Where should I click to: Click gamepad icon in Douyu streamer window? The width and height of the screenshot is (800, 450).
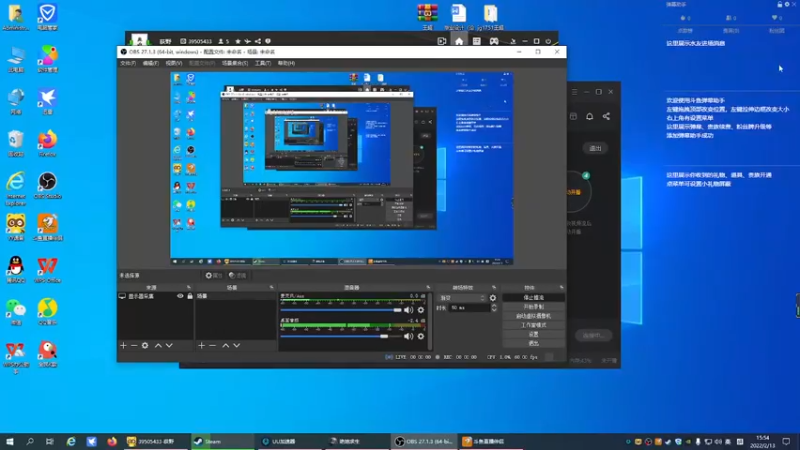[x=494, y=41]
